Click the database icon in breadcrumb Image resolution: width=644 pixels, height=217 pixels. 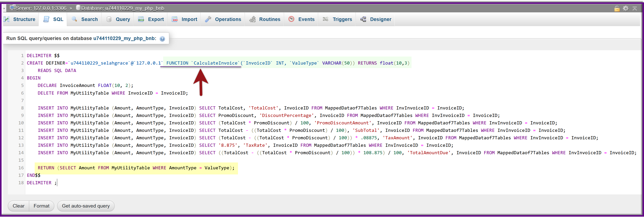pyautogui.click(x=78, y=8)
